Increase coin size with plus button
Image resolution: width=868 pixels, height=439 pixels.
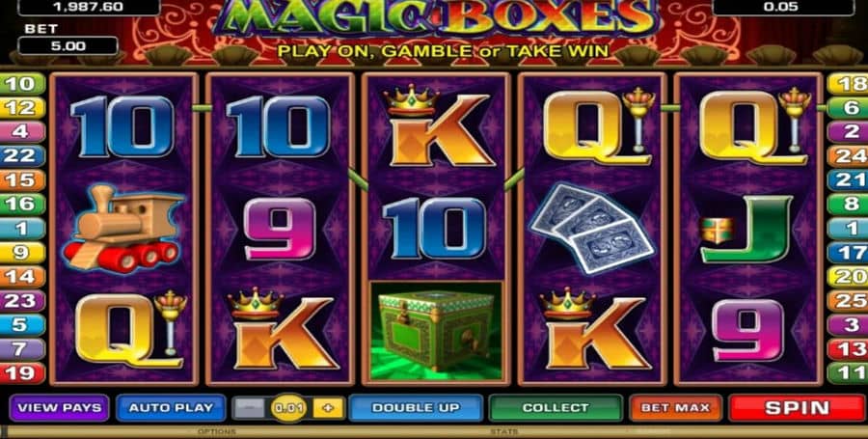[x=328, y=408]
